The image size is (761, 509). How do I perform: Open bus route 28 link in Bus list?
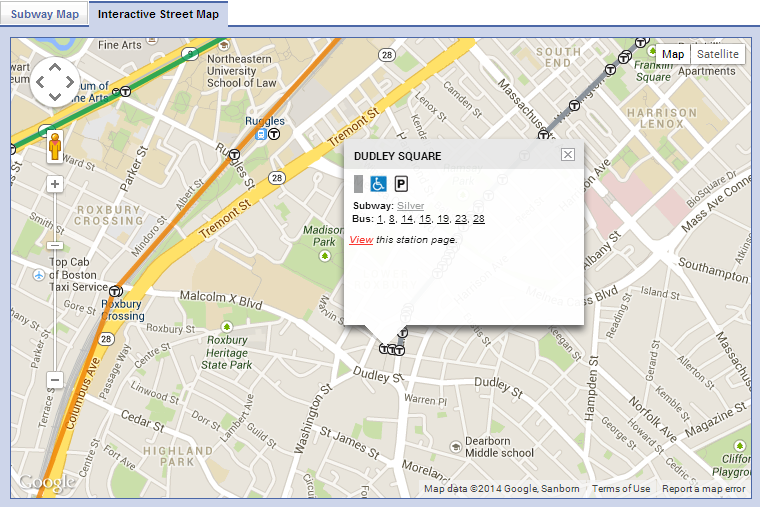tap(479, 219)
